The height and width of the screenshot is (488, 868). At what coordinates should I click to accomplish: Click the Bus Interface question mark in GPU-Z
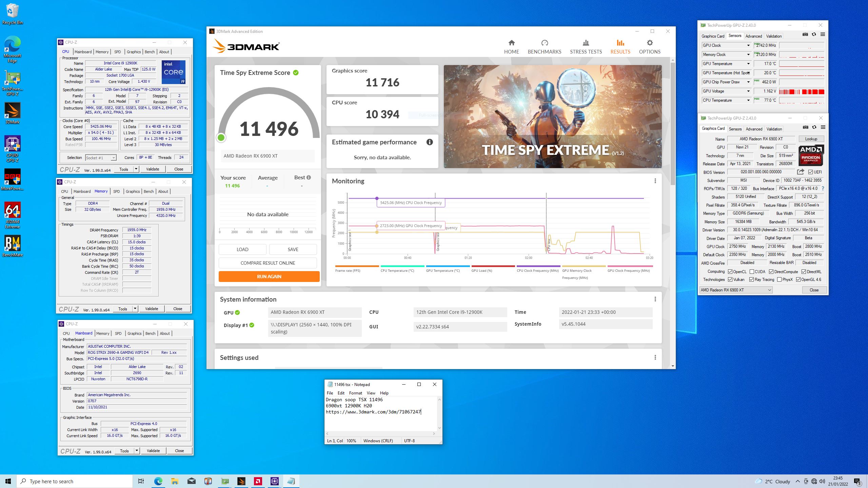coord(823,188)
